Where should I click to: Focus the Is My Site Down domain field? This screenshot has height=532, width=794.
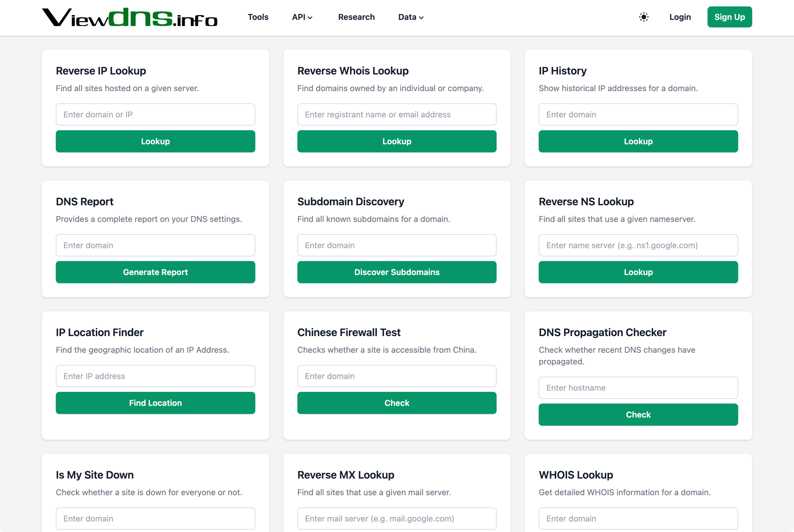click(155, 518)
